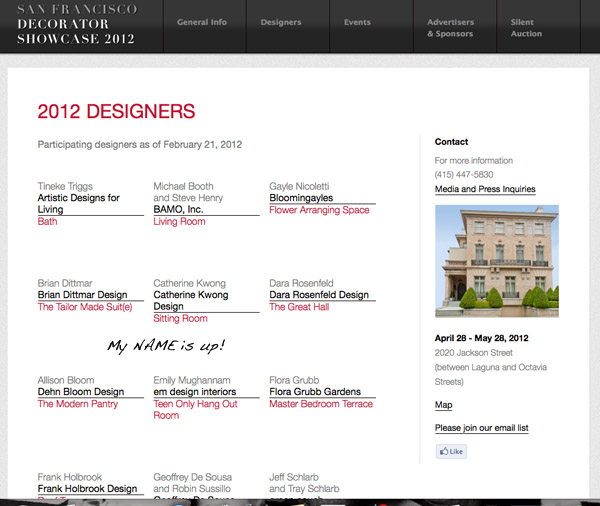Click the Michael Booth name

(183, 186)
